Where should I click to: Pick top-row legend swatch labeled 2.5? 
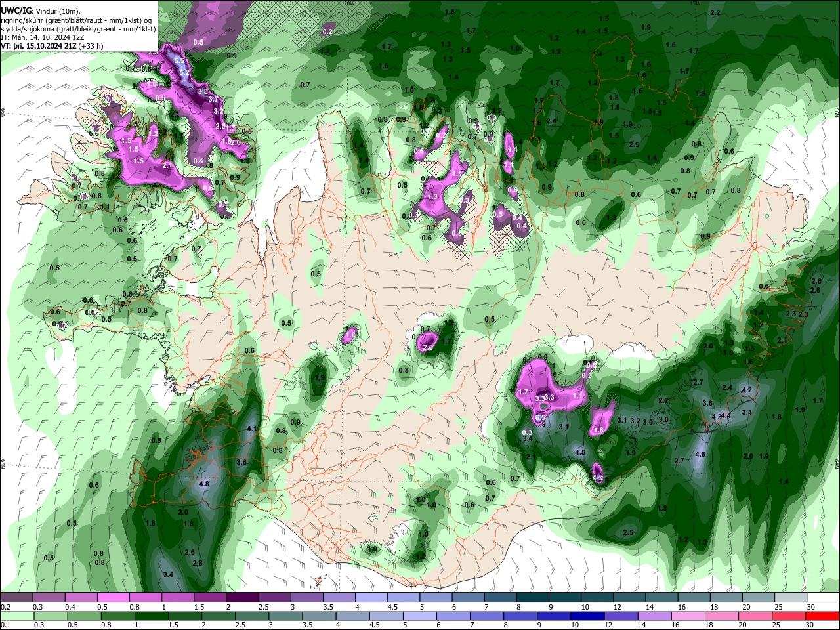tap(274, 598)
